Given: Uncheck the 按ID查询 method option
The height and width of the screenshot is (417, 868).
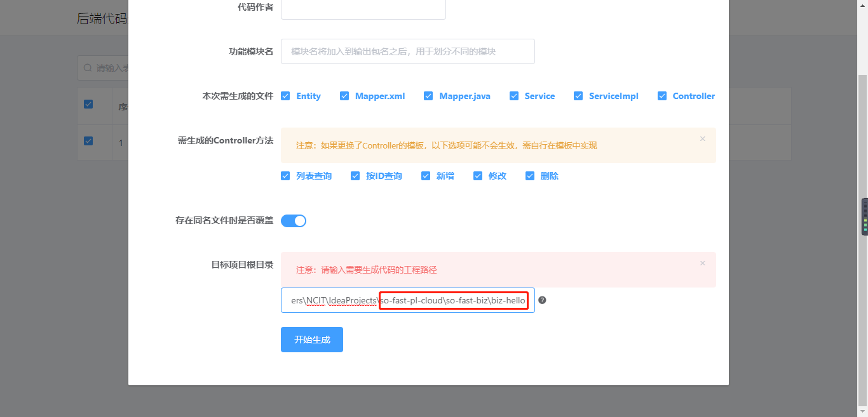Looking at the screenshot, I should click(355, 176).
